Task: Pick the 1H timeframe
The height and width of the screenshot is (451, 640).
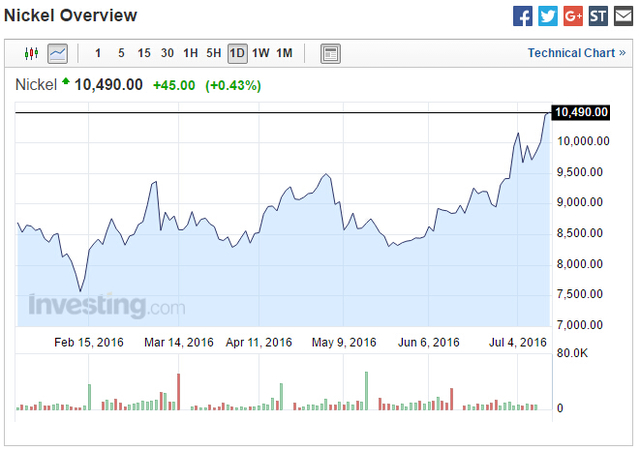Action: click(190, 53)
